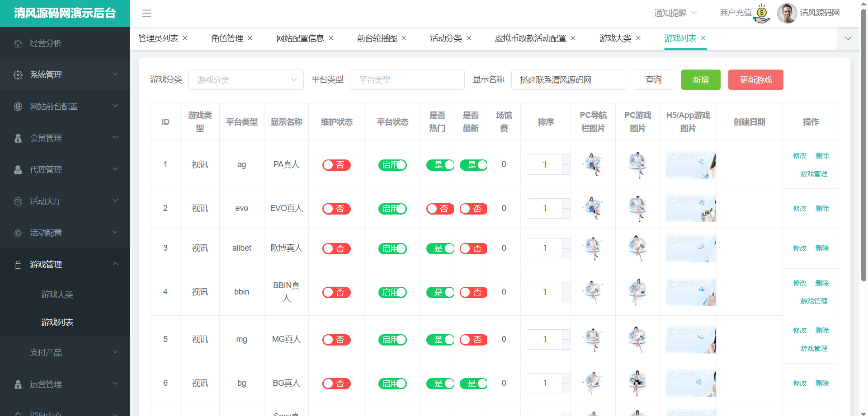Toggle maintenance status for PA真人 row
Image resolution: width=868 pixels, height=416 pixels.
tap(336, 165)
